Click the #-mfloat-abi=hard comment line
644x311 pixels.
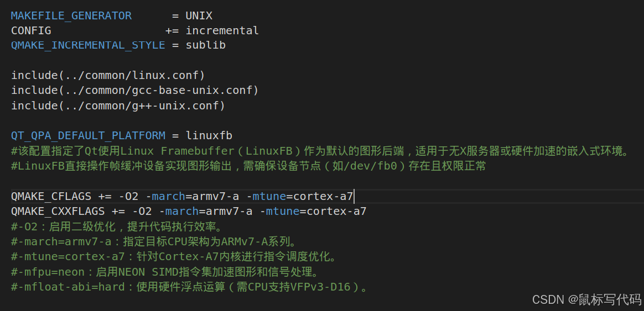pos(189,287)
